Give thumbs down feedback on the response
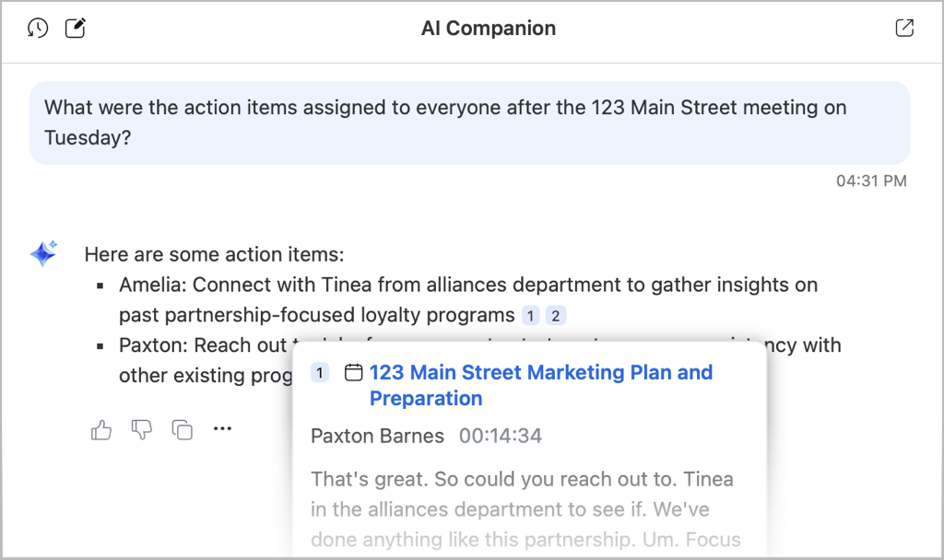944x560 pixels. click(x=141, y=429)
